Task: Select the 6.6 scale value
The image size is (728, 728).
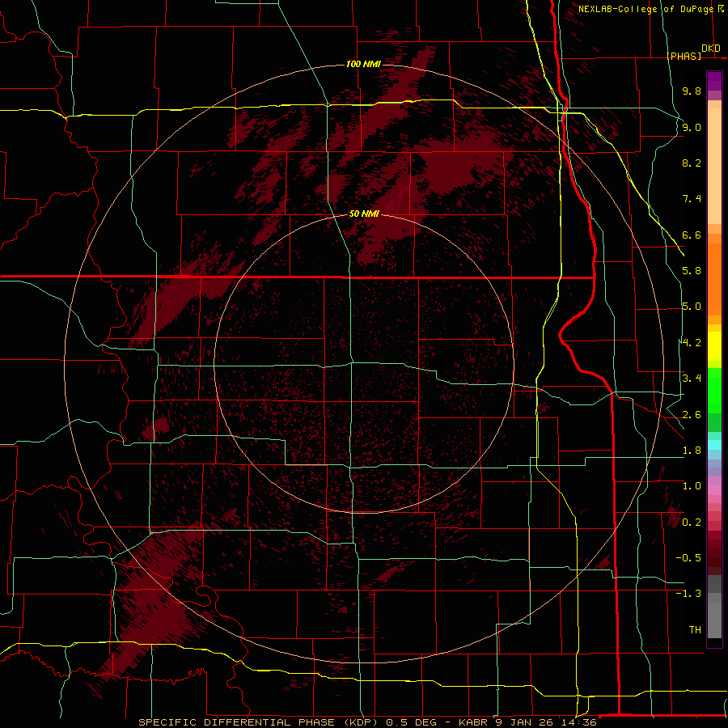Action: pos(692,235)
